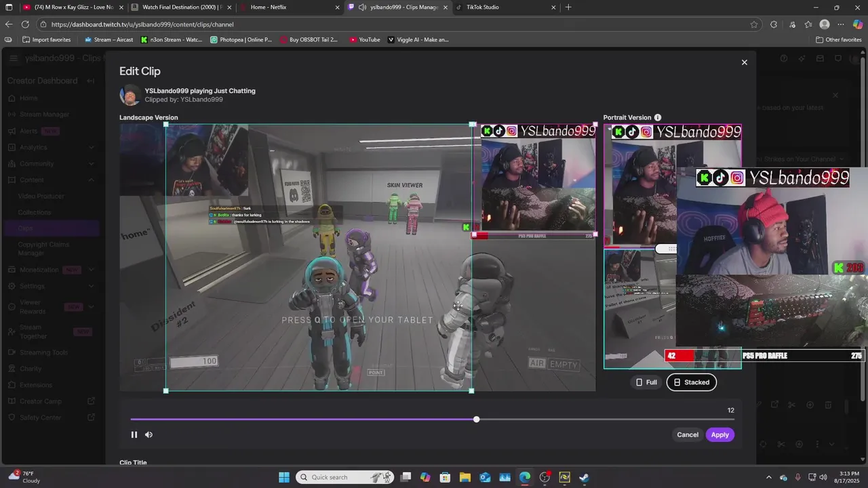
Task: Close the TikTok Studio tab
Action: [x=553, y=7]
